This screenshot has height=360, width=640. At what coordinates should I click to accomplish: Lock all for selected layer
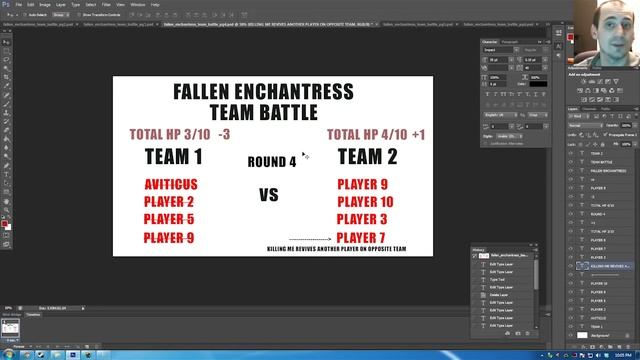[x=602, y=144]
